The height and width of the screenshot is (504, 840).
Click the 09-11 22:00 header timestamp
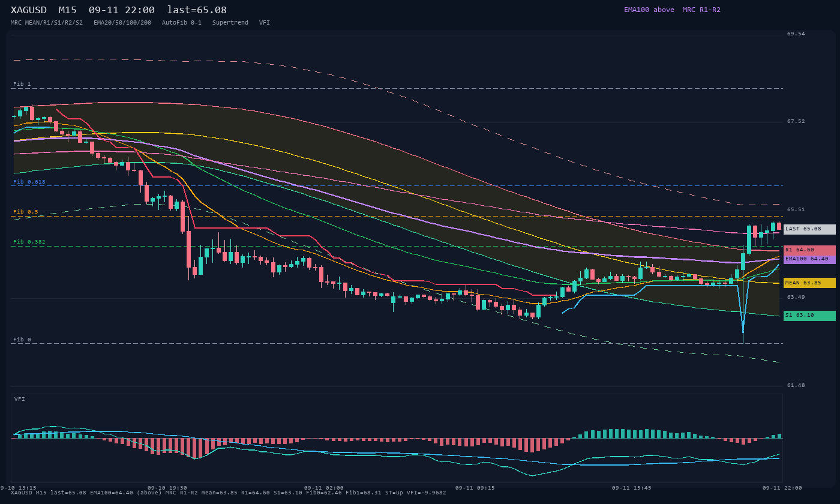pos(122,10)
